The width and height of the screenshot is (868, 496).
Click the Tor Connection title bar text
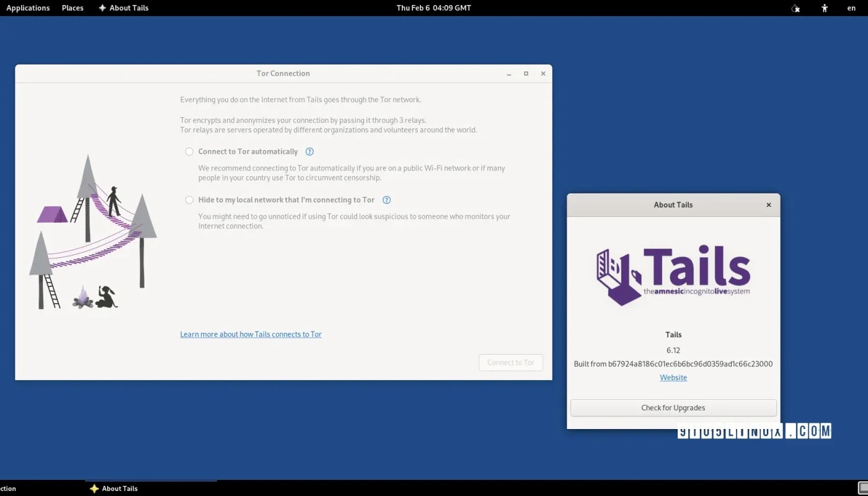coord(283,74)
